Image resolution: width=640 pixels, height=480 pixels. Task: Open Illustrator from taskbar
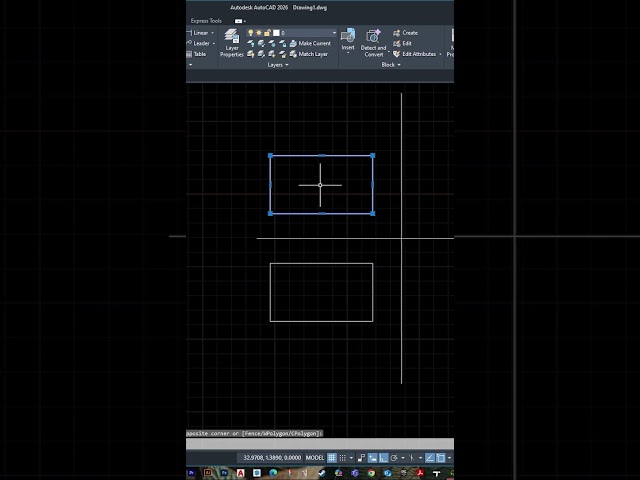pos(207,473)
